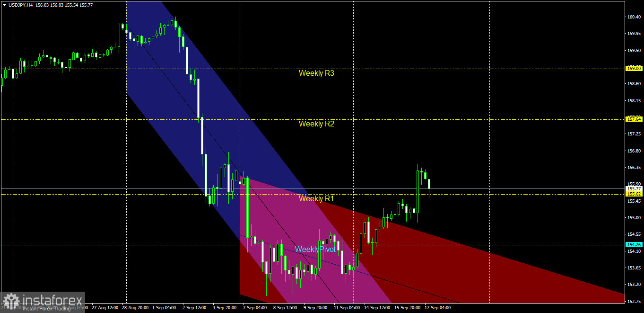Click the Weekly R2 level label
The image size is (644, 313).
(316, 124)
